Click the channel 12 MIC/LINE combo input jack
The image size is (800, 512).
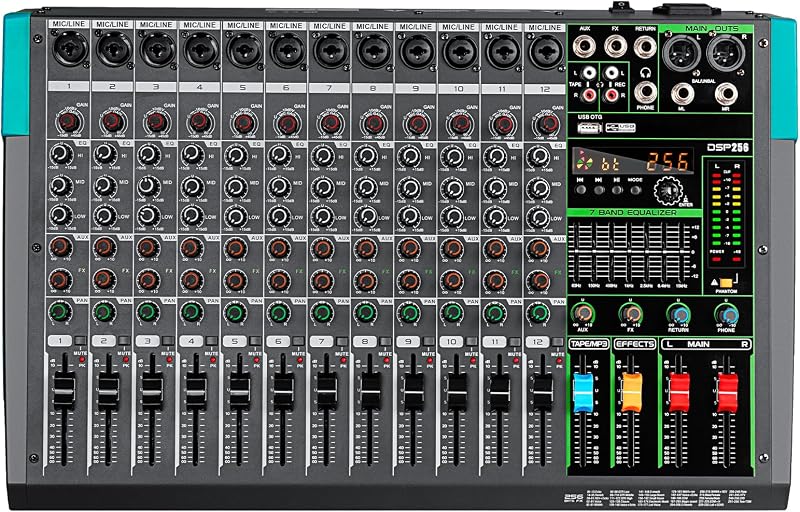[545, 52]
